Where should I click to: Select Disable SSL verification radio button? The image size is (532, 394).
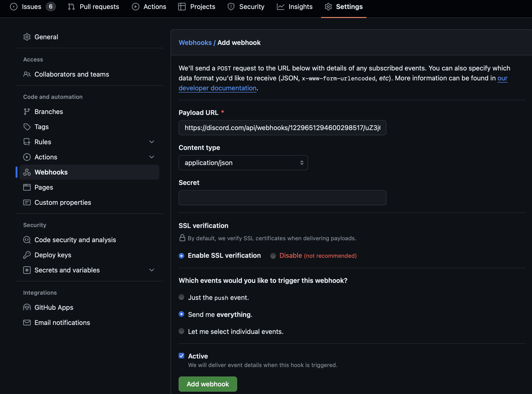pos(273,256)
